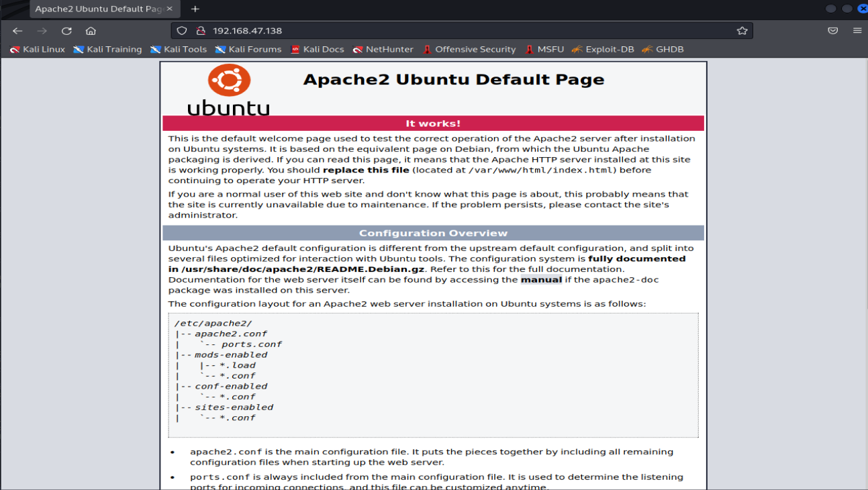This screenshot has height=490, width=868.
Task: Click the tracking protection shield icon
Action: 183,31
